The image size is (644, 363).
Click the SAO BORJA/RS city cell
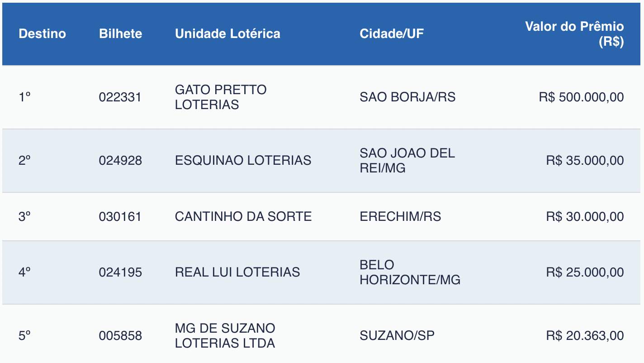[x=407, y=97]
